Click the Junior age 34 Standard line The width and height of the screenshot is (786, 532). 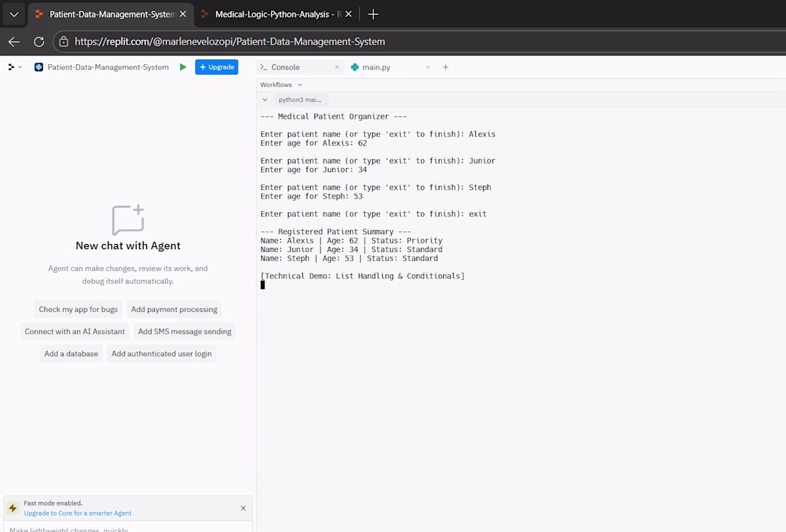(352, 249)
